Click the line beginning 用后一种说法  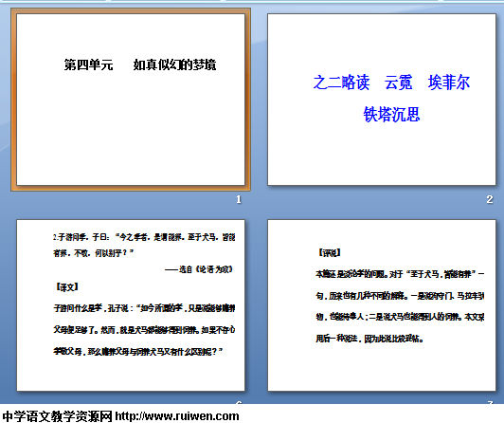(x=369, y=339)
